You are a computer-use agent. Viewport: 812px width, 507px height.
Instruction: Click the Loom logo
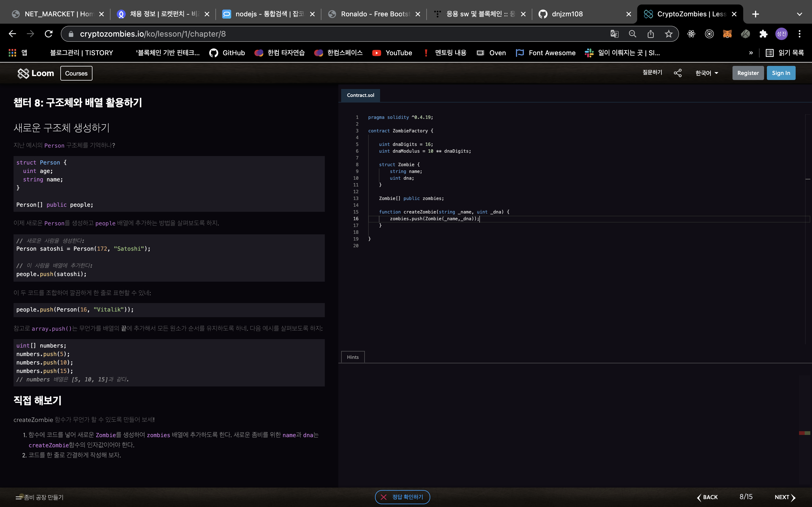coord(36,73)
